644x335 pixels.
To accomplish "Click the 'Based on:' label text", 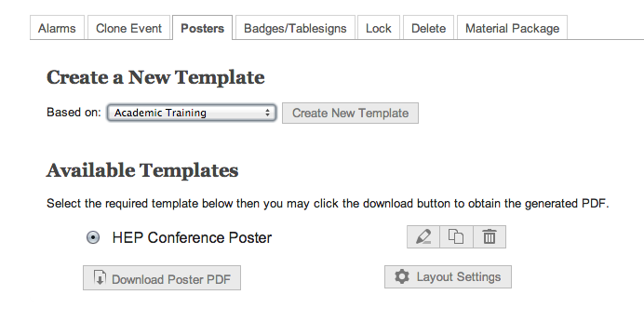I will coord(74,112).
